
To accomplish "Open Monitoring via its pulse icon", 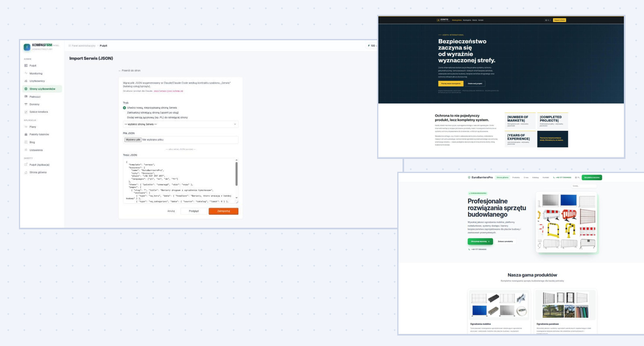I will coord(26,73).
